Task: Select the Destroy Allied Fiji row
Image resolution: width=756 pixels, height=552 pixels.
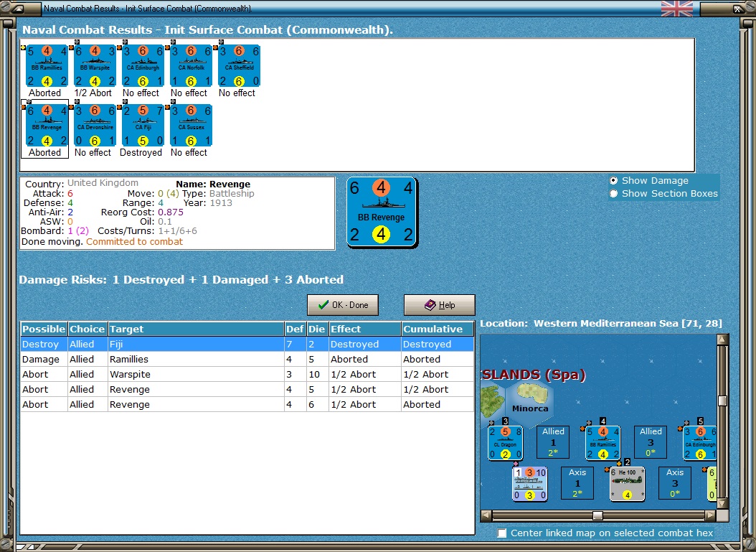Action: pos(247,344)
